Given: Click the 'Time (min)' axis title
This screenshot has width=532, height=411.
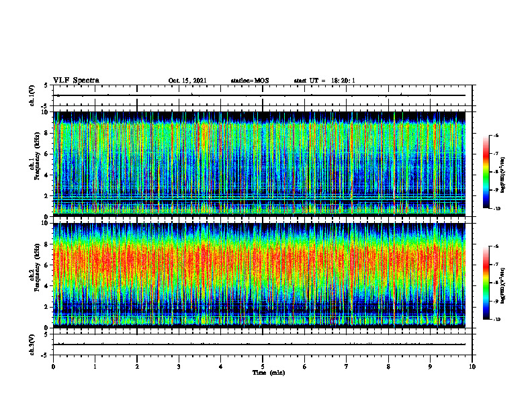Looking at the screenshot, I should 269,373.
